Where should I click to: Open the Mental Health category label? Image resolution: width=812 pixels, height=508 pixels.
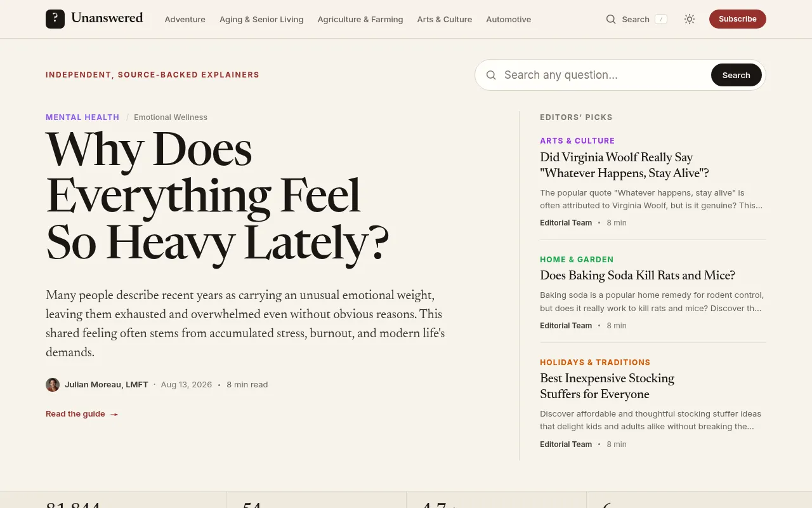82,117
